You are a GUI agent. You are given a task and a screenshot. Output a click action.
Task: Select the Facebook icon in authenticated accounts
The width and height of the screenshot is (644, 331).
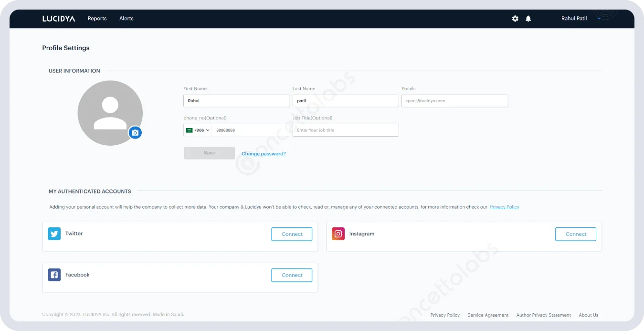coord(54,275)
